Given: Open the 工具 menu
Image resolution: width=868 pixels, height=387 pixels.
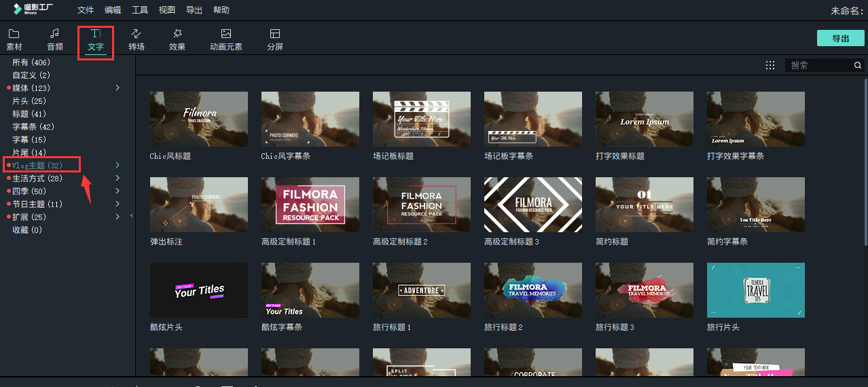Looking at the screenshot, I should coord(140,10).
